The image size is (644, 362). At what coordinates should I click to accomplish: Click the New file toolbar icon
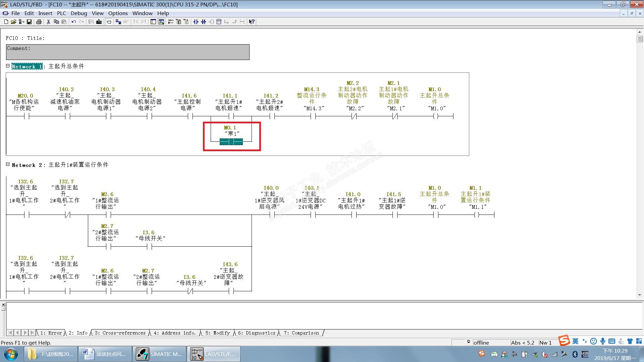(6, 22)
